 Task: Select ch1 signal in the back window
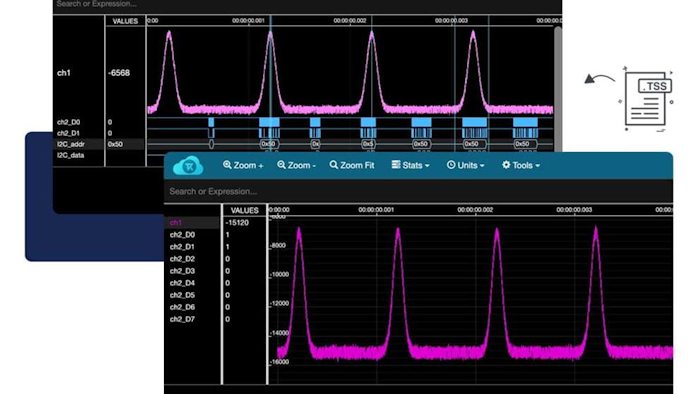coord(64,73)
